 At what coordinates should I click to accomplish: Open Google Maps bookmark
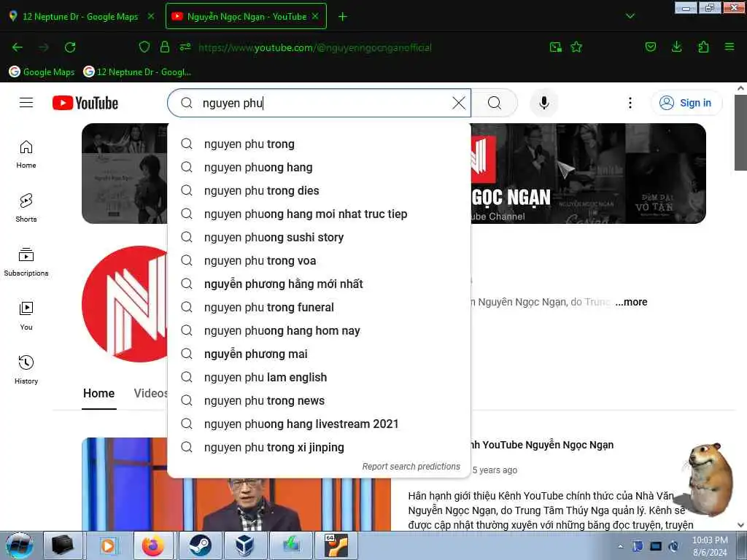click(42, 72)
